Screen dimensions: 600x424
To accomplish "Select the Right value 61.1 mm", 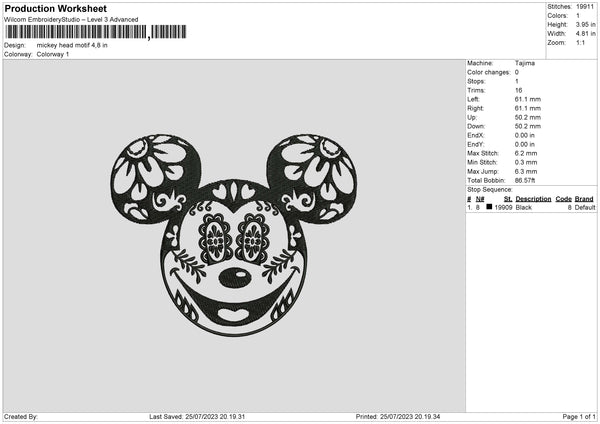I will pyautogui.click(x=528, y=108).
